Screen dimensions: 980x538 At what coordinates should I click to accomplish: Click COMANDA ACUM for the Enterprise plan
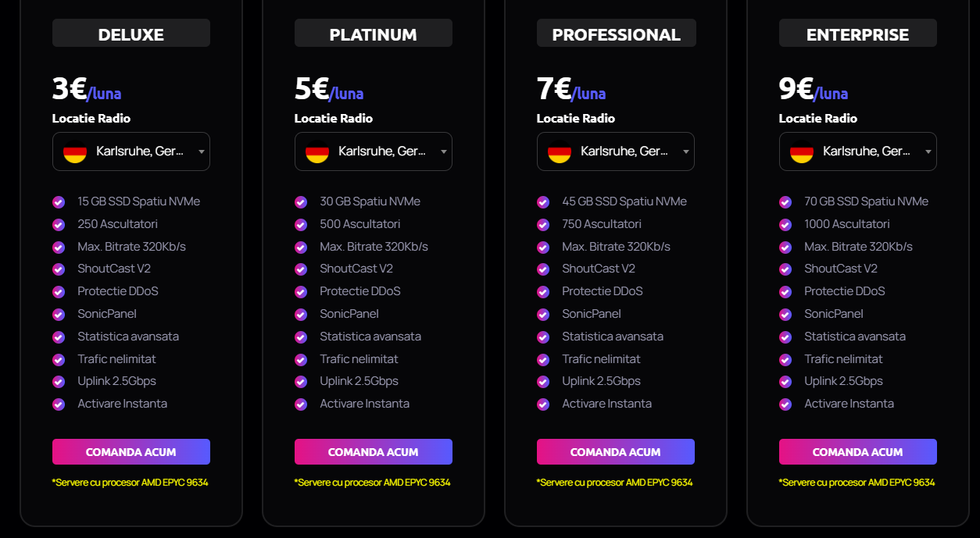[858, 452]
